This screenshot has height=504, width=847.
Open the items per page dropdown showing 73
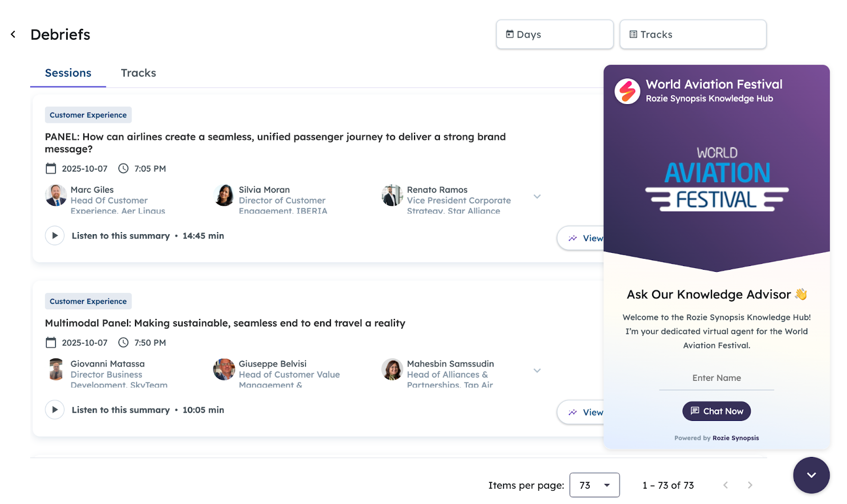pyautogui.click(x=594, y=485)
